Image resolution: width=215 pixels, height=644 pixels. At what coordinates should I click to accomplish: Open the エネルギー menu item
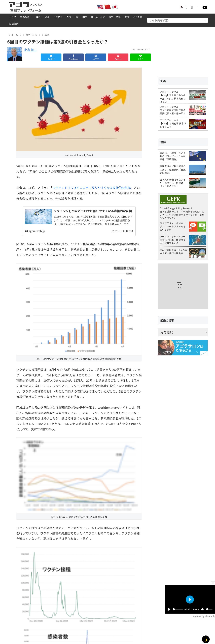point(26,17)
